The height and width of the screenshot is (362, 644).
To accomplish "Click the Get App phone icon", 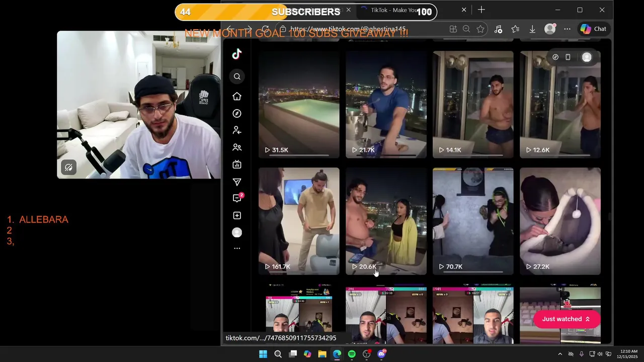I will point(568,57).
